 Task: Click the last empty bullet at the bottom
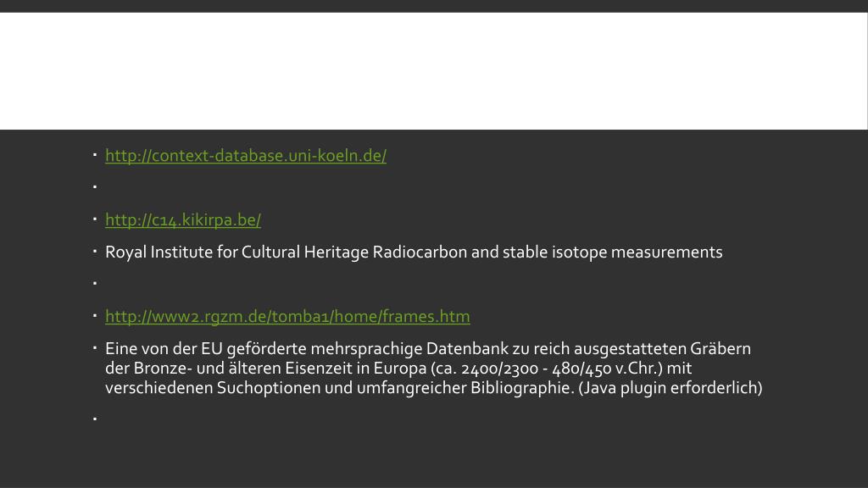tap(95, 419)
